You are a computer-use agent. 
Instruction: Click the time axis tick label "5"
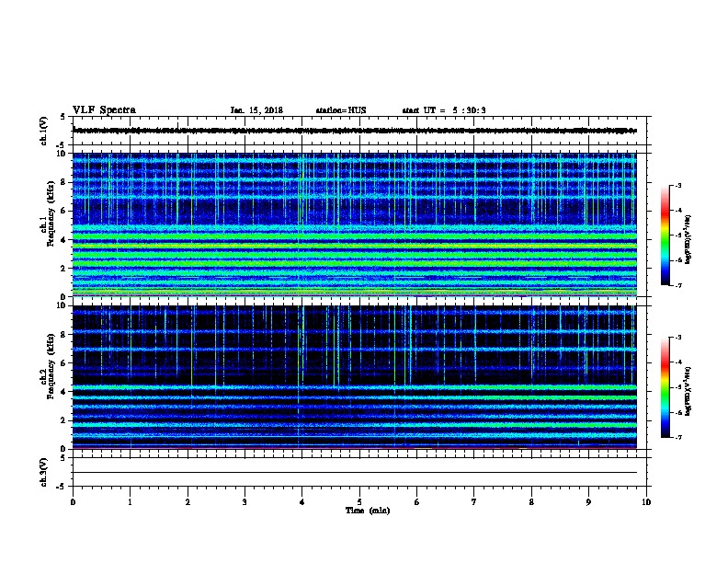(x=359, y=502)
